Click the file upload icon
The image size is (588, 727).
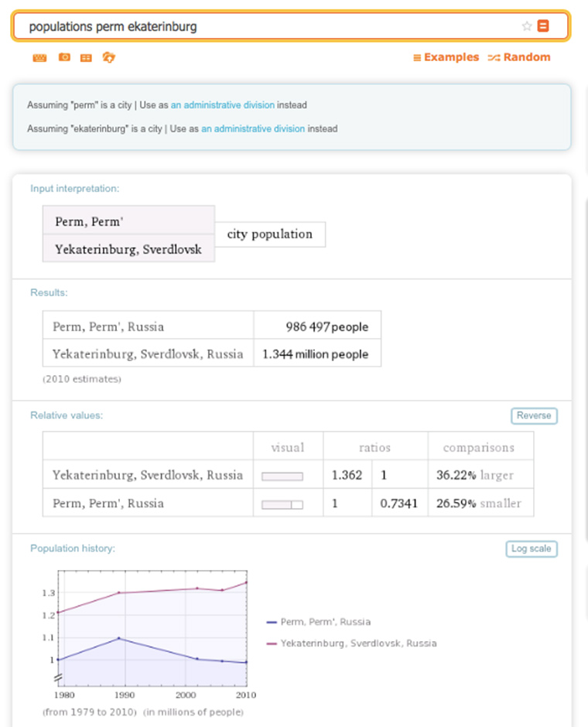[x=109, y=57]
